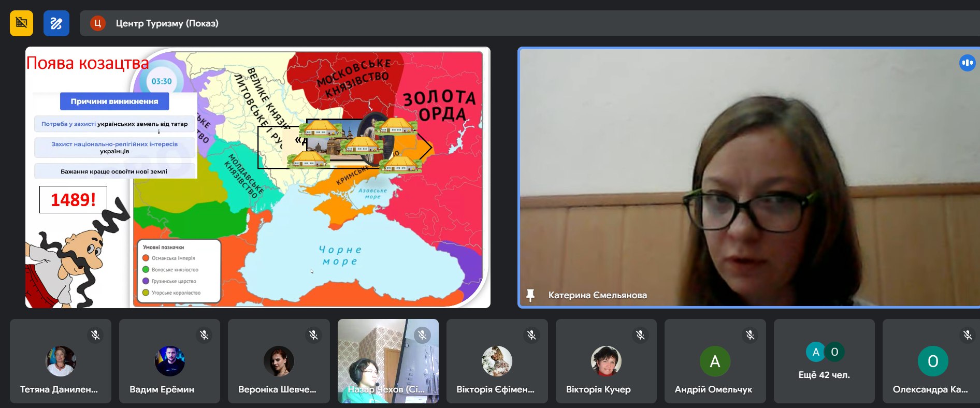Click the blue audio activity indicator icon
Image resolution: width=980 pixels, height=408 pixels.
click(967, 63)
